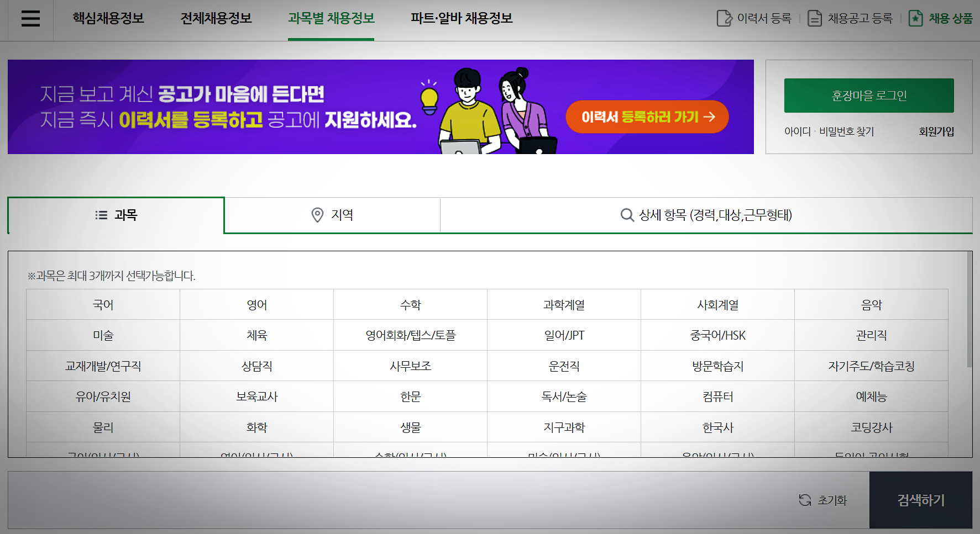Click the 훈장마을 로그인 button

pyautogui.click(x=868, y=95)
